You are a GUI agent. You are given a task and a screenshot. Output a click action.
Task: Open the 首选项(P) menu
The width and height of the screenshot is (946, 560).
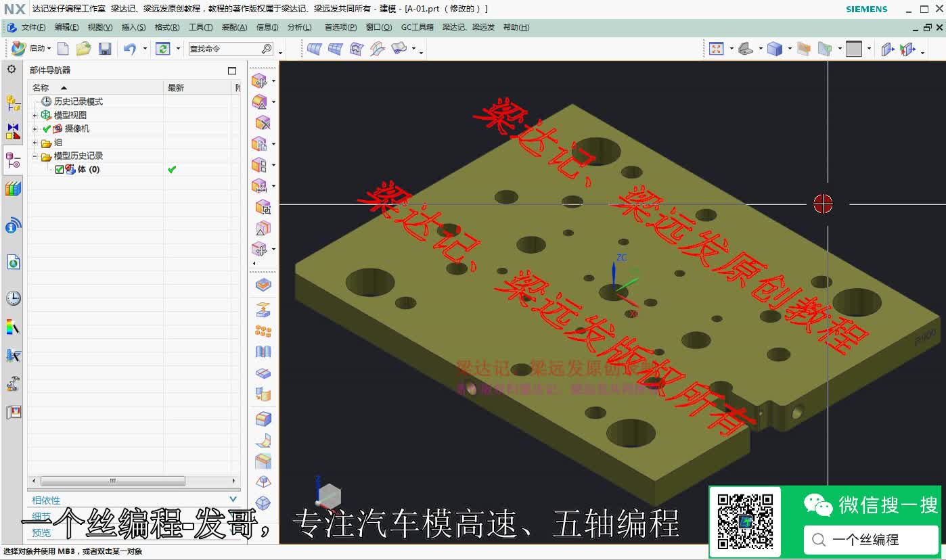(x=340, y=28)
